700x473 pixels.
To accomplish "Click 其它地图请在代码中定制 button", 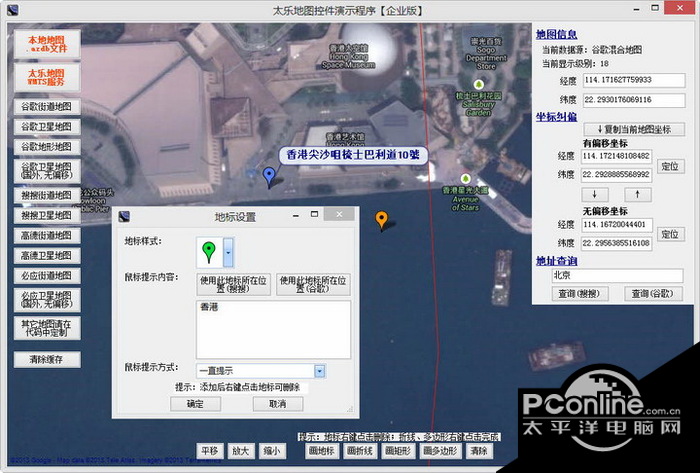I will pyautogui.click(x=47, y=328).
